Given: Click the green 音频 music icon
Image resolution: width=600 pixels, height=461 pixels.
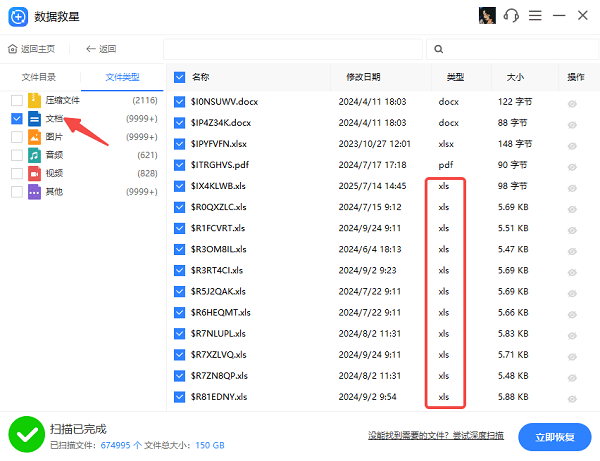Looking at the screenshot, I should point(34,155).
